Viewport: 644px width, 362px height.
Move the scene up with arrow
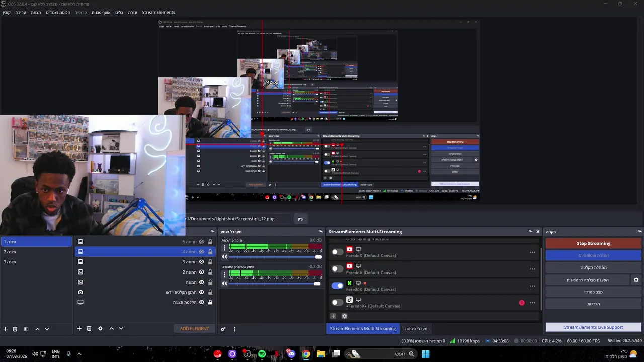(x=37, y=329)
